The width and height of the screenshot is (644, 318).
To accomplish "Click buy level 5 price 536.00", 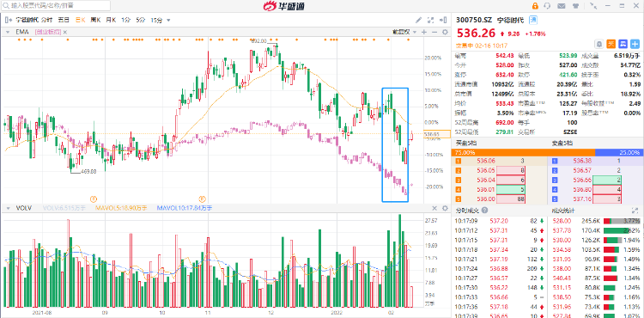I will pos(485,199).
